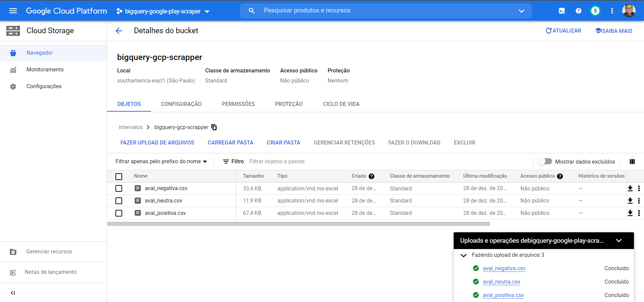Switch to the PERMISSÕES tab

tap(238, 104)
